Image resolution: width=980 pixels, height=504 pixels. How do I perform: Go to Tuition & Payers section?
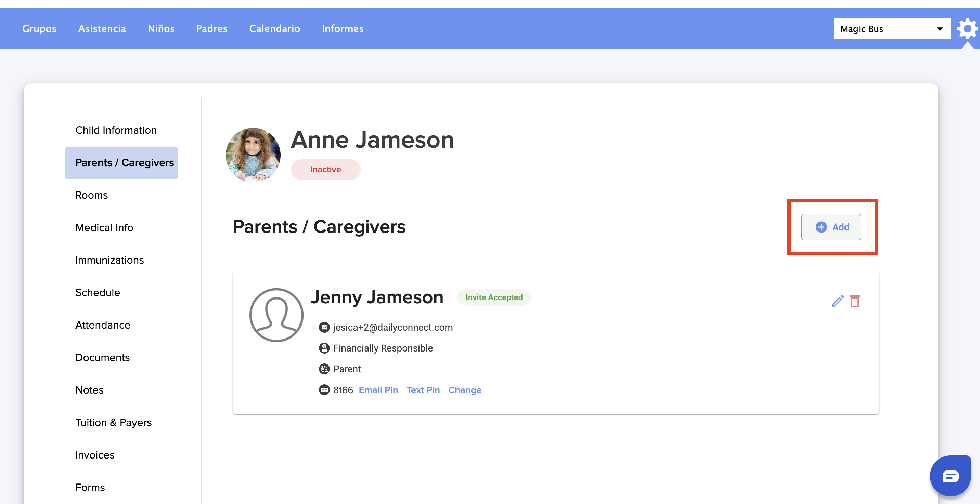click(113, 422)
